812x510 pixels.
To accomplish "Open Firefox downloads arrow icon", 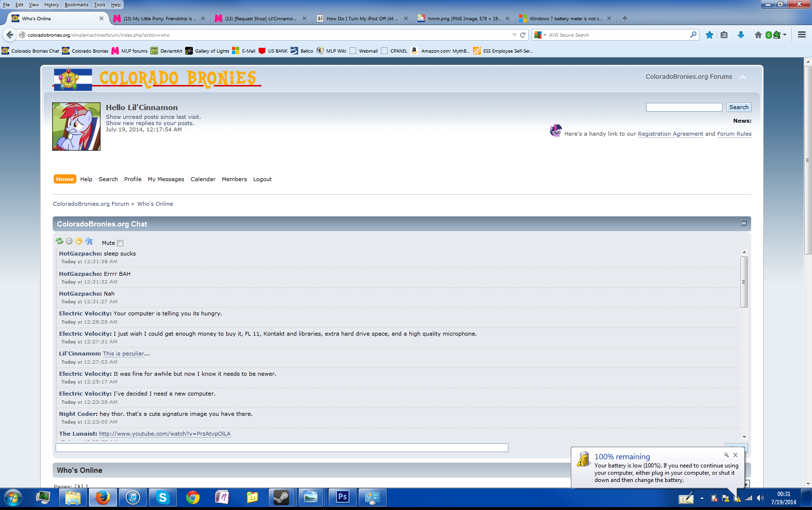I will [740, 35].
